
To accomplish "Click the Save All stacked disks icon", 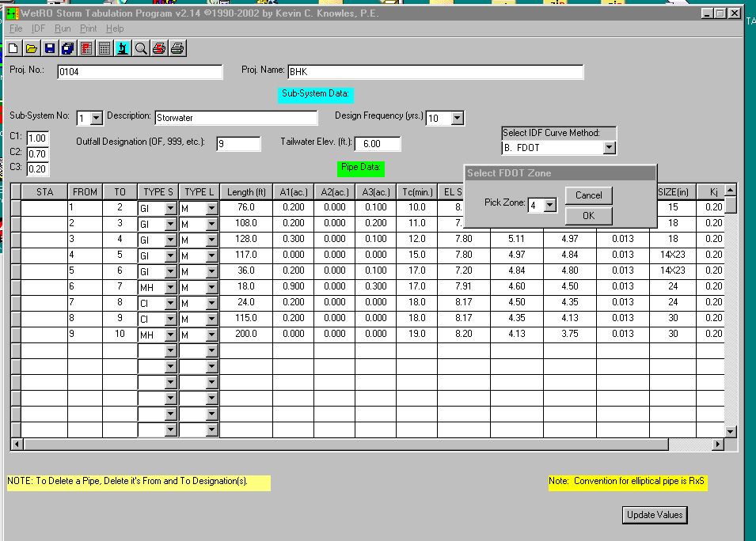I will tap(68, 48).
